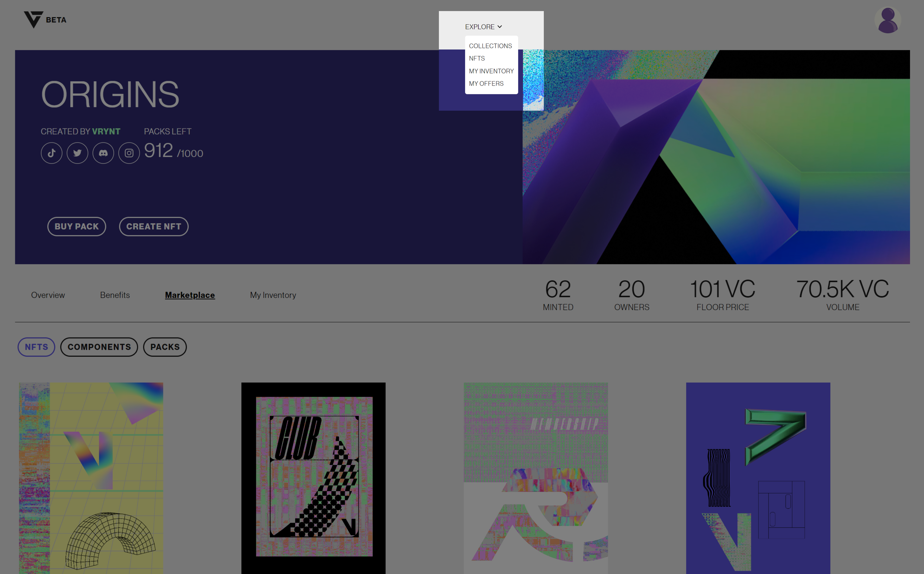Toggle the Components filter pill
924x574 pixels.
pos(99,347)
